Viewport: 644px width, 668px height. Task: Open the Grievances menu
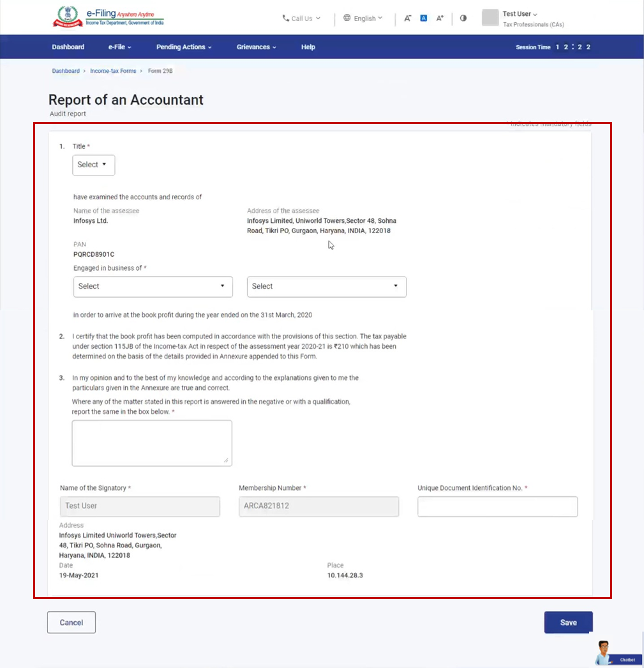pos(255,47)
